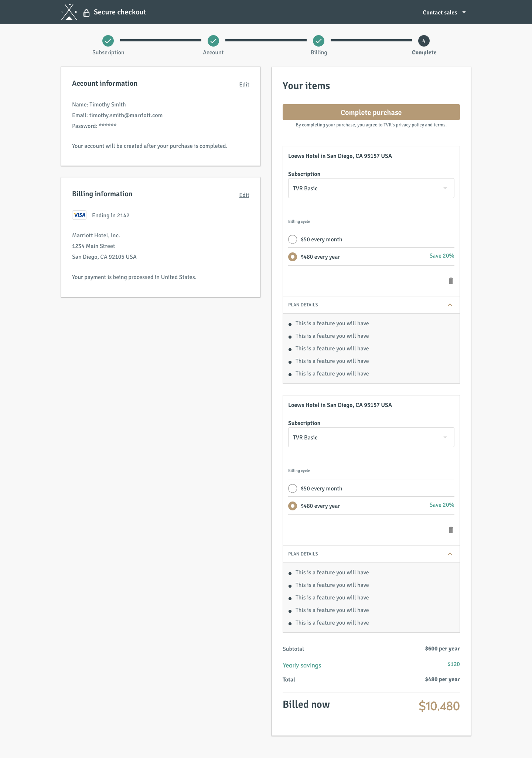532x758 pixels.
Task: Select $480 every year for second item
Action: [x=293, y=506]
